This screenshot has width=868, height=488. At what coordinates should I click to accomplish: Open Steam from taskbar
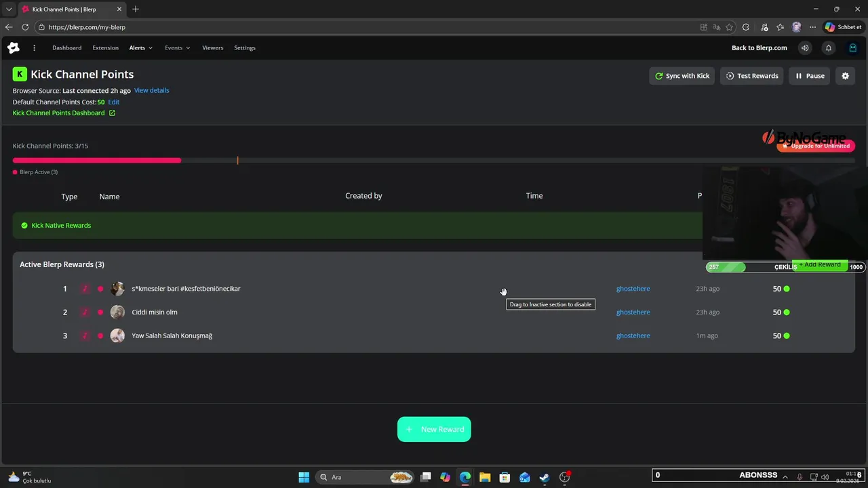tap(544, 477)
